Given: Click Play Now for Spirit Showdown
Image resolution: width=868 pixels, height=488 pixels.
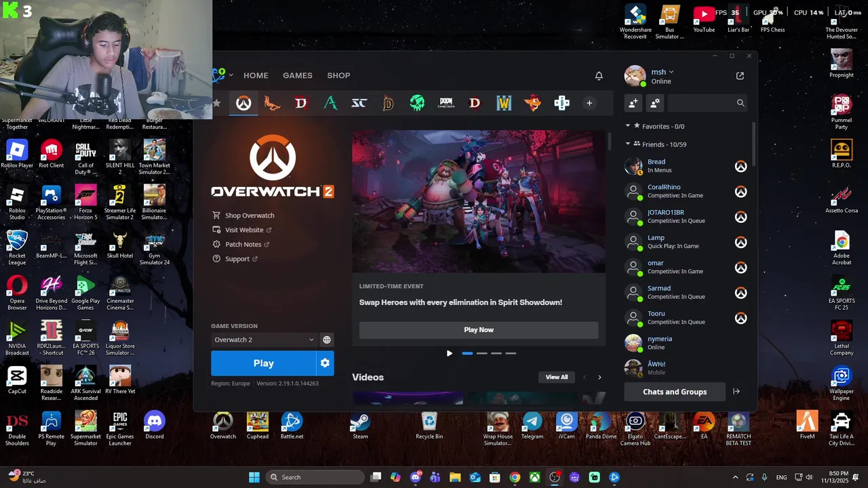Looking at the screenshot, I should (479, 330).
